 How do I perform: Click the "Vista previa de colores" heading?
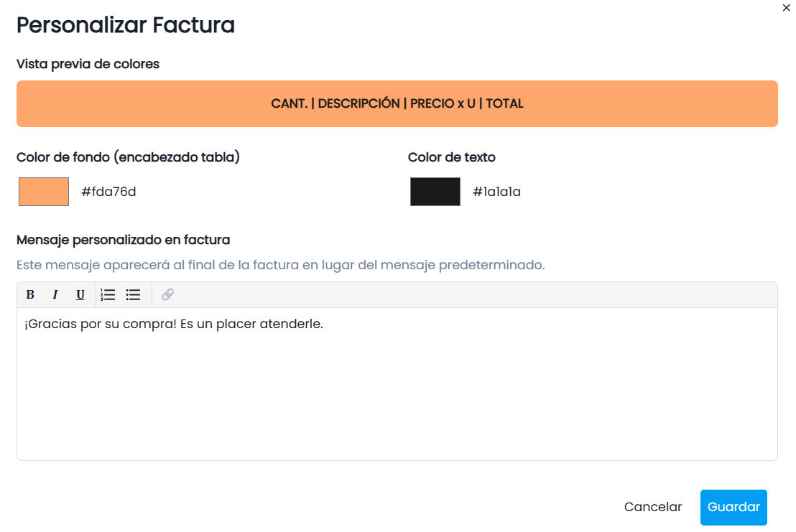[x=88, y=64]
